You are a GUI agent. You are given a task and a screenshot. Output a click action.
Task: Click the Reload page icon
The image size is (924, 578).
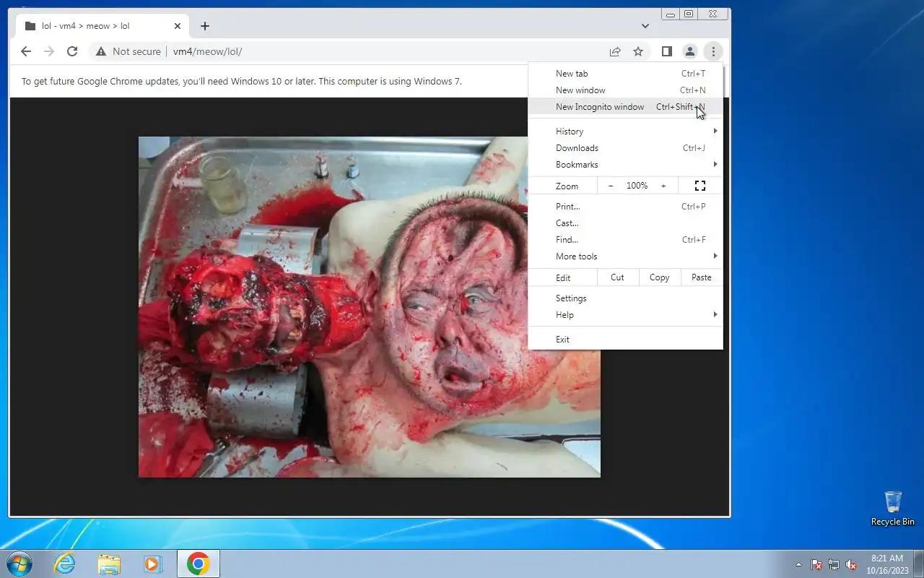point(72,51)
